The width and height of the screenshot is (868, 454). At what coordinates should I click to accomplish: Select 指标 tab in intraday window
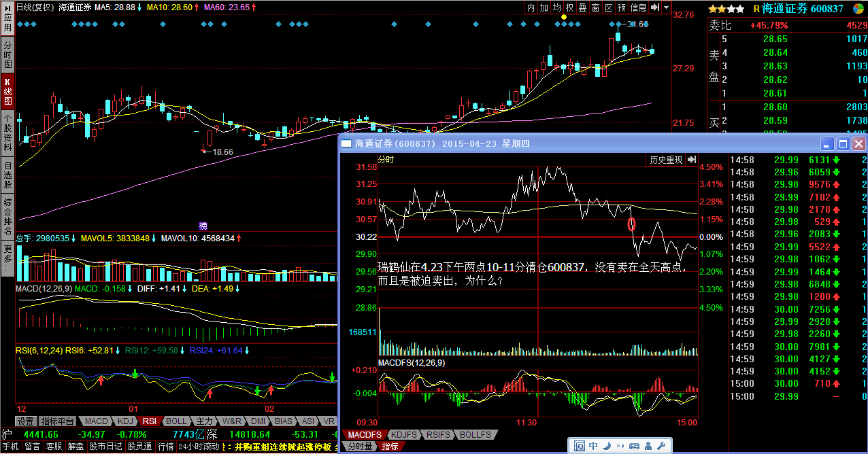(390, 447)
